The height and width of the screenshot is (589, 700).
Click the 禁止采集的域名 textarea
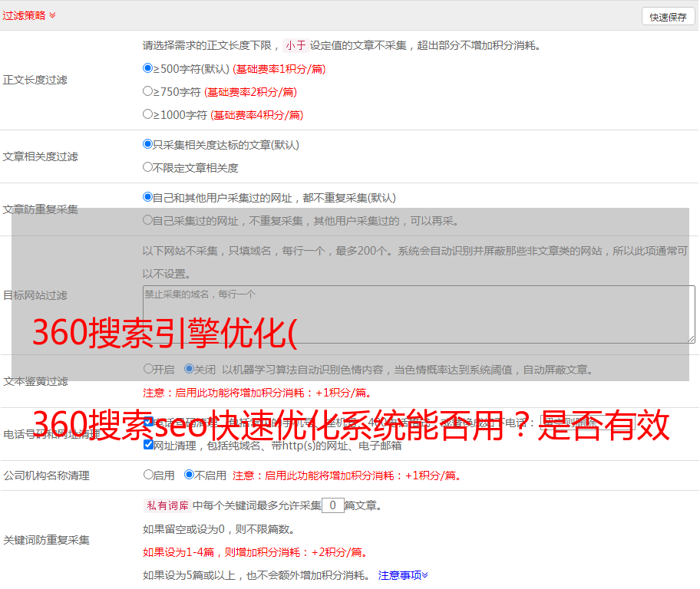tap(419, 314)
